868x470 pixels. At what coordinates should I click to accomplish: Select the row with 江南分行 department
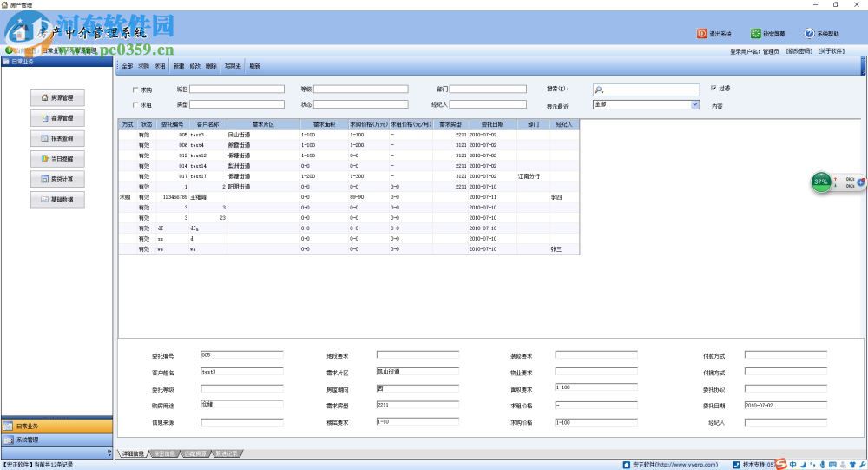(x=349, y=176)
